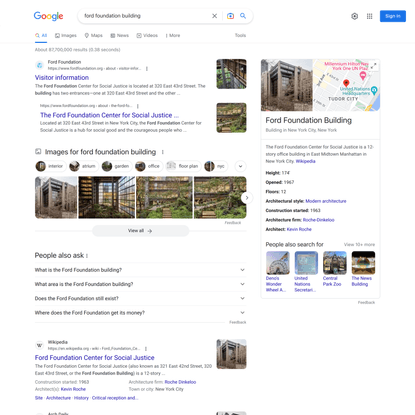Open the More search options menu
The image size is (415, 415).
coord(173,35)
